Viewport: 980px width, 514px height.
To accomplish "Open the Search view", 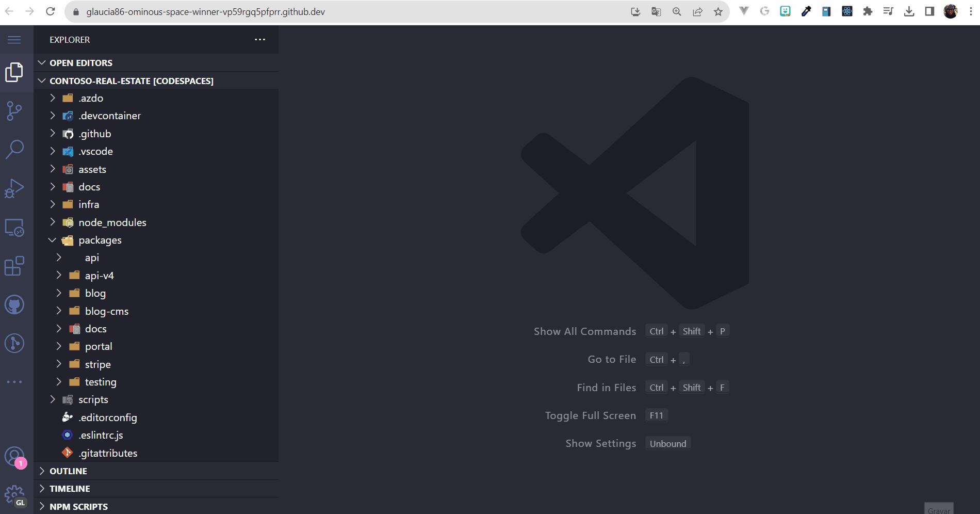I will 14,150.
